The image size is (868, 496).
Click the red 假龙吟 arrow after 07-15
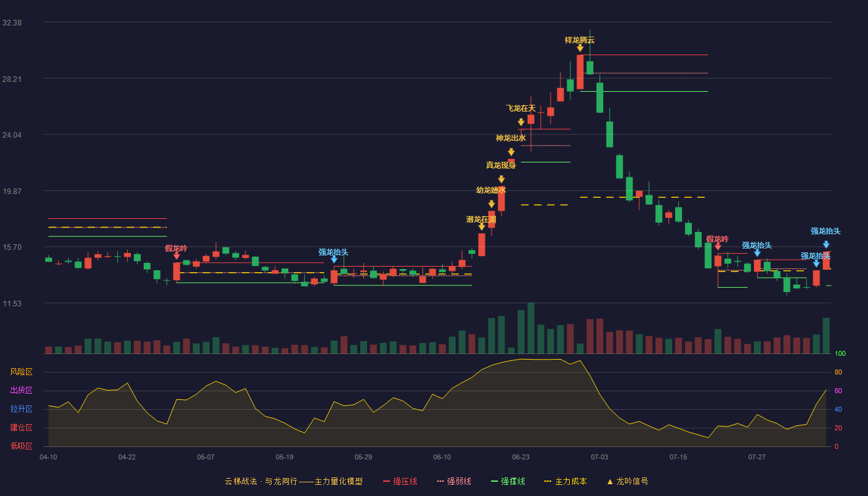point(717,247)
